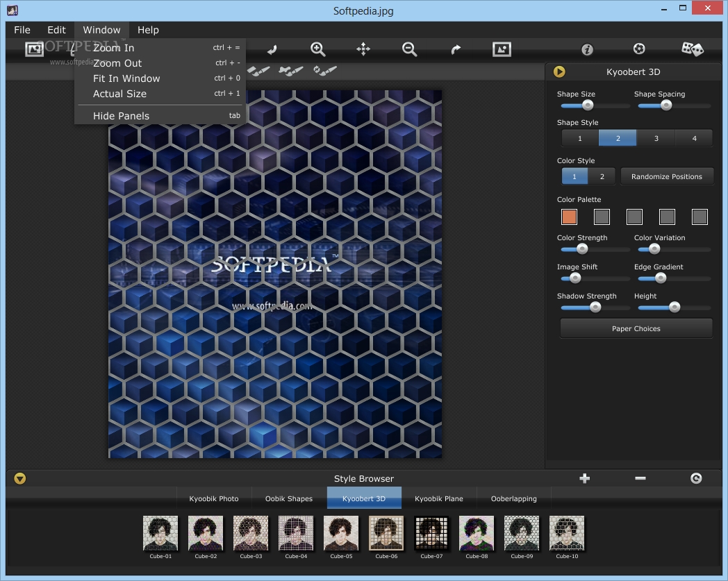Select the Kyoobert 3D style tab

pos(364,498)
